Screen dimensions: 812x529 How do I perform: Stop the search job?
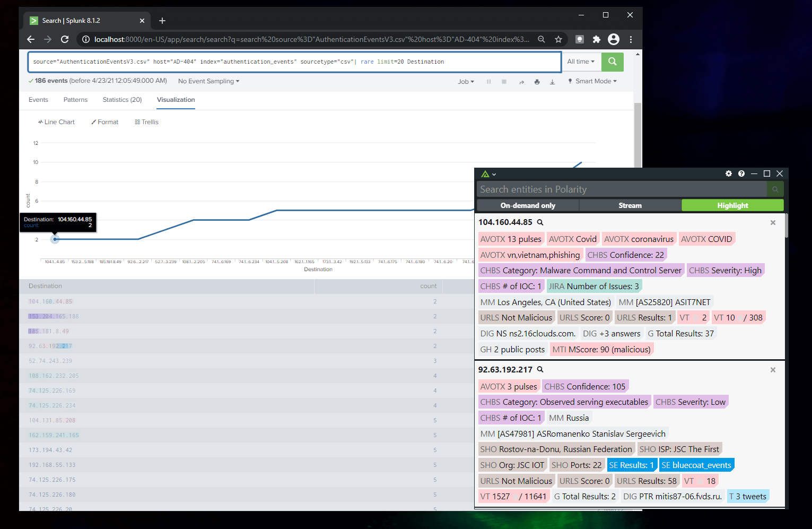pos(504,82)
